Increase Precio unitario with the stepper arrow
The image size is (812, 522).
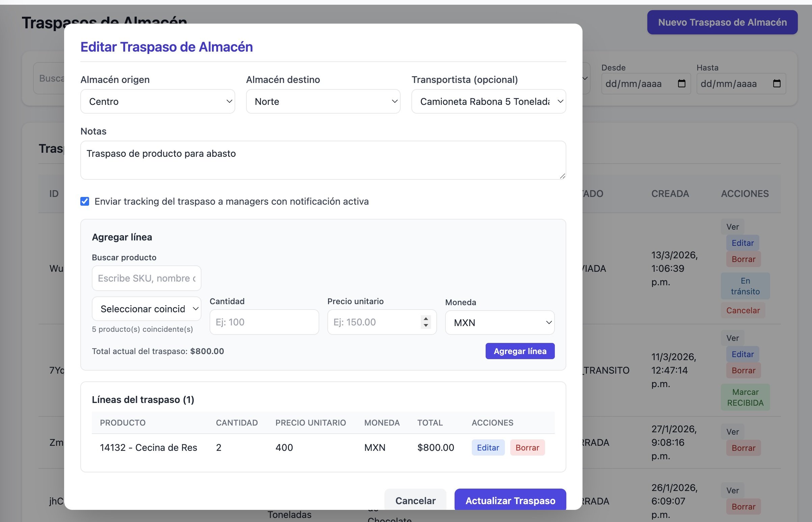(x=426, y=319)
